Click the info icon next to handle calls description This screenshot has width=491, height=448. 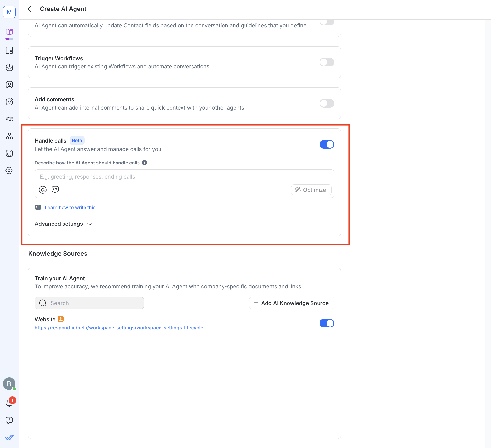[x=145, y=163]
